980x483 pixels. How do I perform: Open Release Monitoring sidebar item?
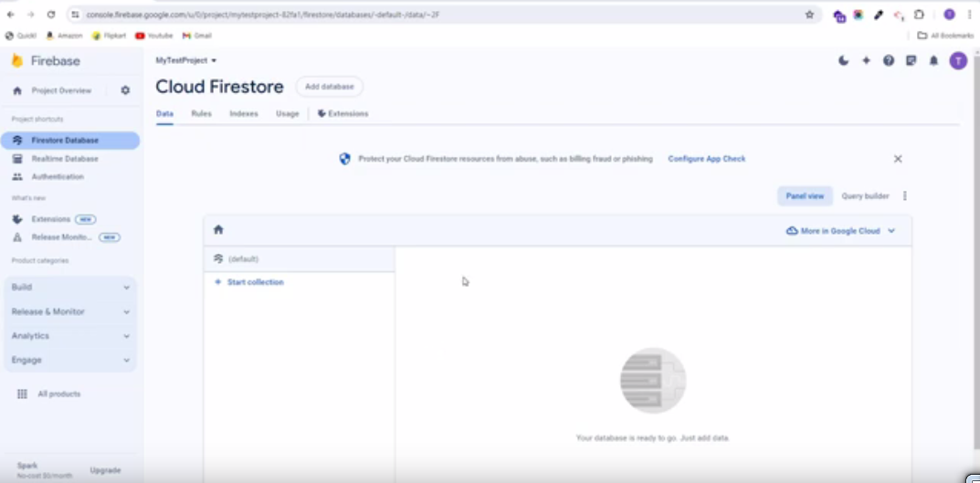click(x=61, y=237)
